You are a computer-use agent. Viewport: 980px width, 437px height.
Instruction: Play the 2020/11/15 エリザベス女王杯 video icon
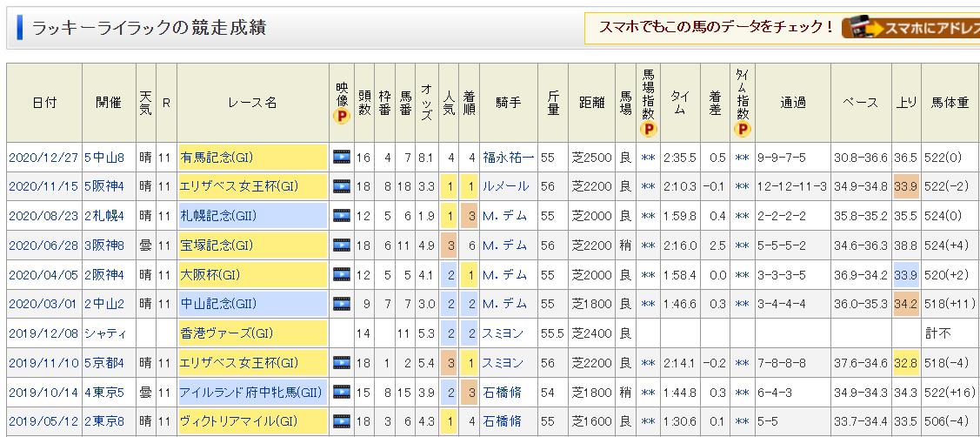[x=341, y=186]
